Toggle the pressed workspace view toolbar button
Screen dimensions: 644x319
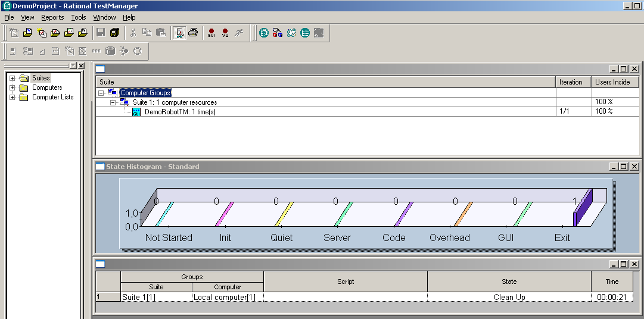pyautogui.click(x=179, y=33)
